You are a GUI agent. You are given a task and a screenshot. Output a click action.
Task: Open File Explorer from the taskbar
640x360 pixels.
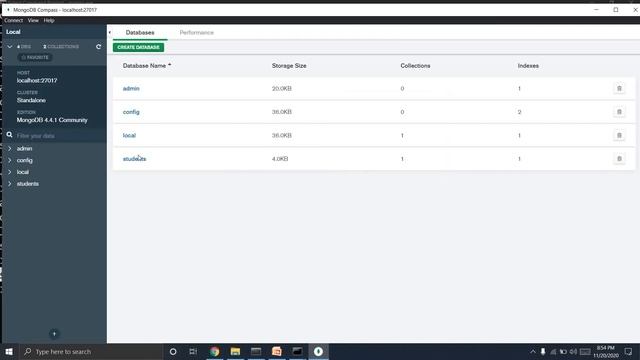[235, 351]
